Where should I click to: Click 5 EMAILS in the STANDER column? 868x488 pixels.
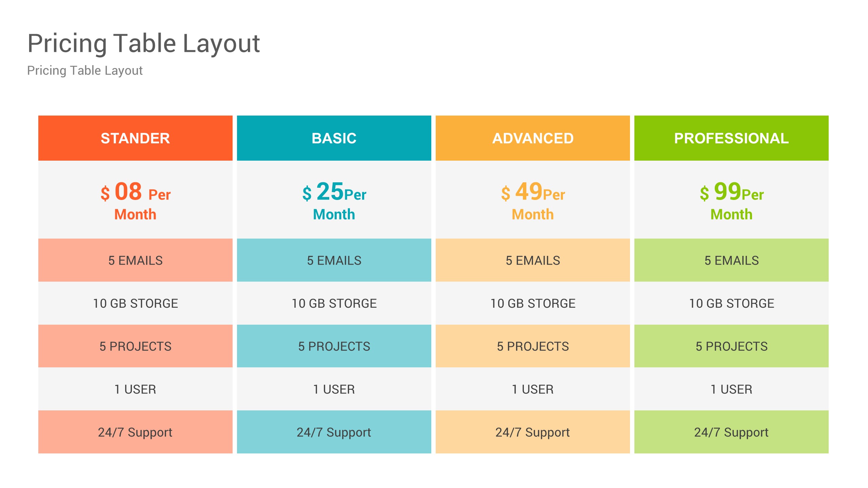(x=135, y=260)
